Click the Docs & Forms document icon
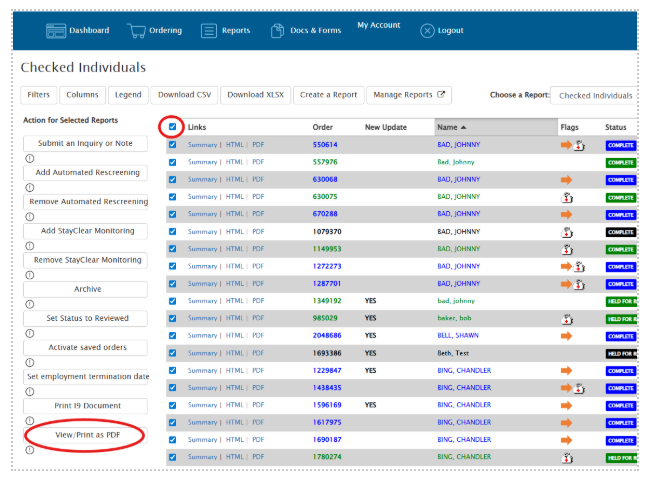This screenshot has height=481, width=654. [x=278, y=31]
